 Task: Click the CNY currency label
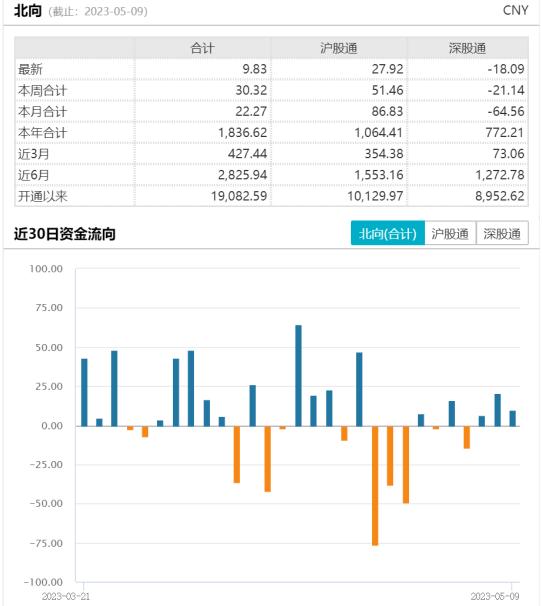[516, 10]
